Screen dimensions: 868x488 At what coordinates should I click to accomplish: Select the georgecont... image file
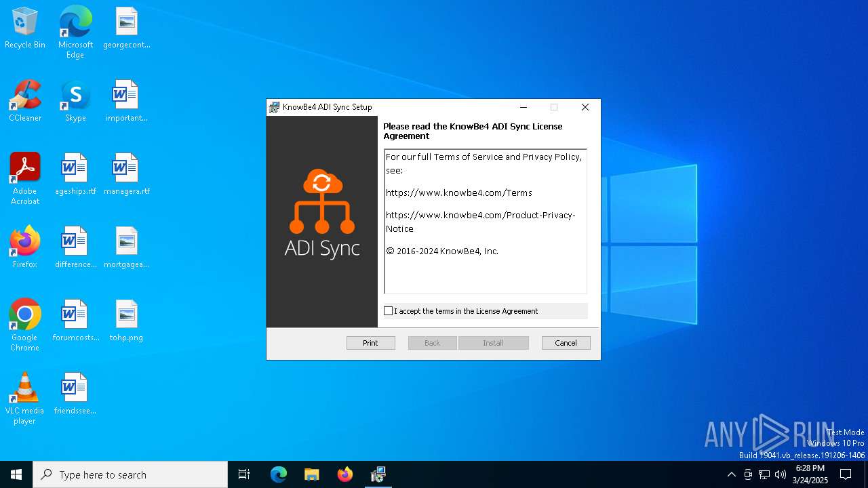(x=127, y=28)
